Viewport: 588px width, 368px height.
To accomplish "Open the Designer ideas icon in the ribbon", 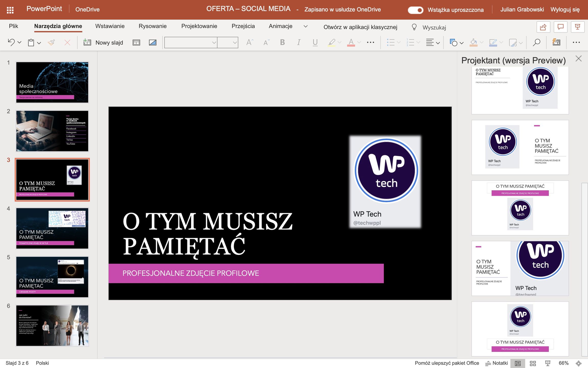I will 556,42.
